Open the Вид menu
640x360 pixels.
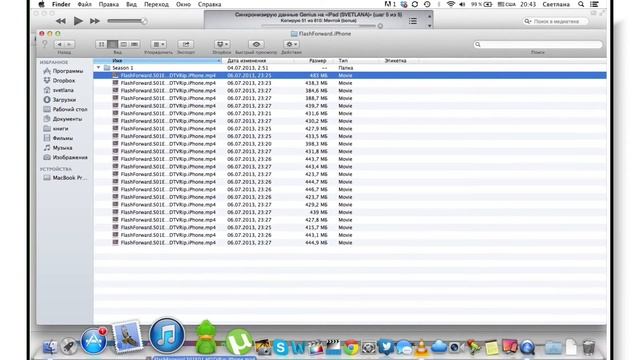[131, 4]
